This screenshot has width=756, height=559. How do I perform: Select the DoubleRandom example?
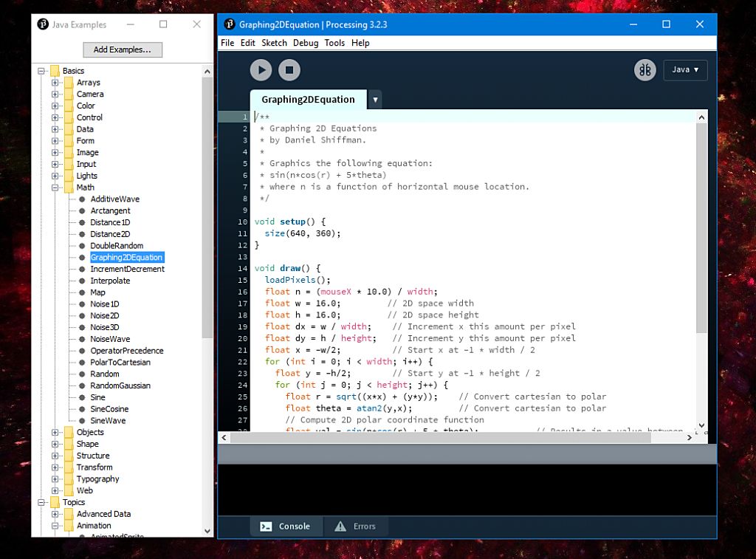117,245
